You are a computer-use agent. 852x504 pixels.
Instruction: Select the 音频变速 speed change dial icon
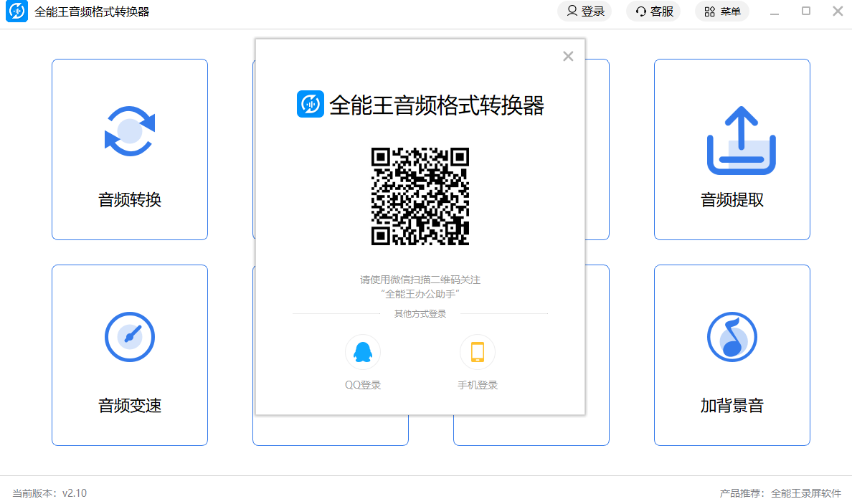130,337
